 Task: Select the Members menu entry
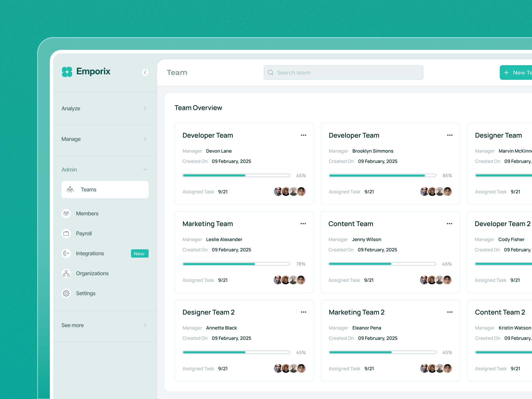tap(87, 213)
